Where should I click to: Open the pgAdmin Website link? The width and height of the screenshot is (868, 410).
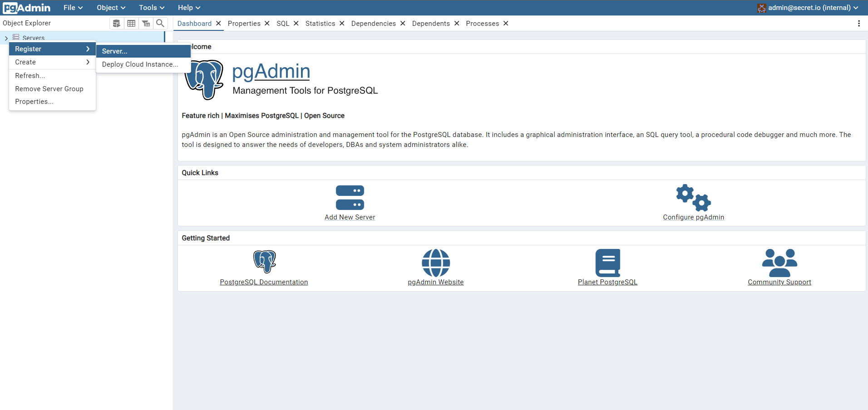(x=436, y=282)
